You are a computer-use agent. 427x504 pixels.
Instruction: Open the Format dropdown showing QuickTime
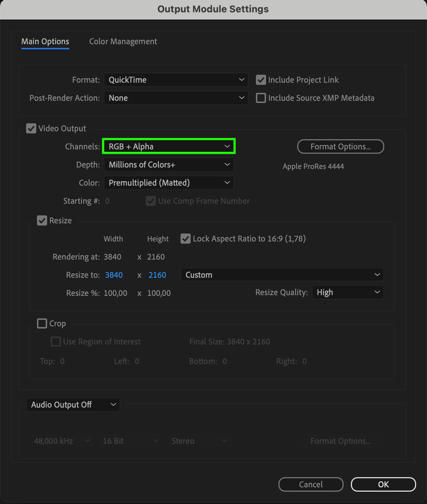(x=176, y=80)
